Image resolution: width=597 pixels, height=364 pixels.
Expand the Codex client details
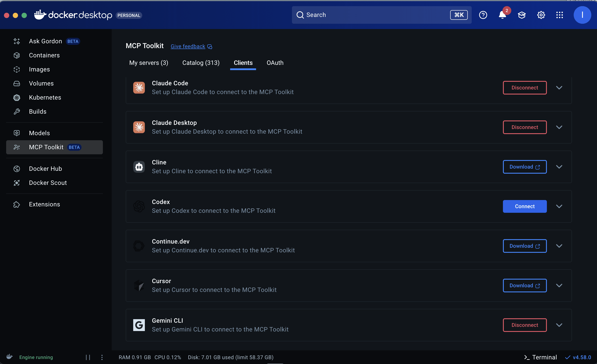tap(559, 206)
